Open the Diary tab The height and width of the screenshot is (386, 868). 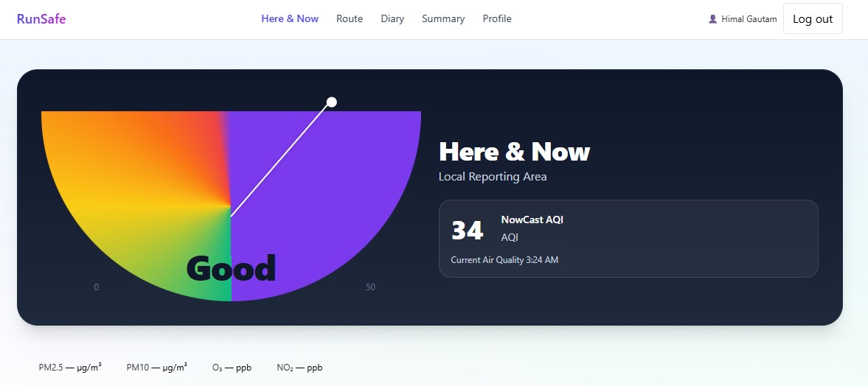pyautogui.click(x=392, y=19)
